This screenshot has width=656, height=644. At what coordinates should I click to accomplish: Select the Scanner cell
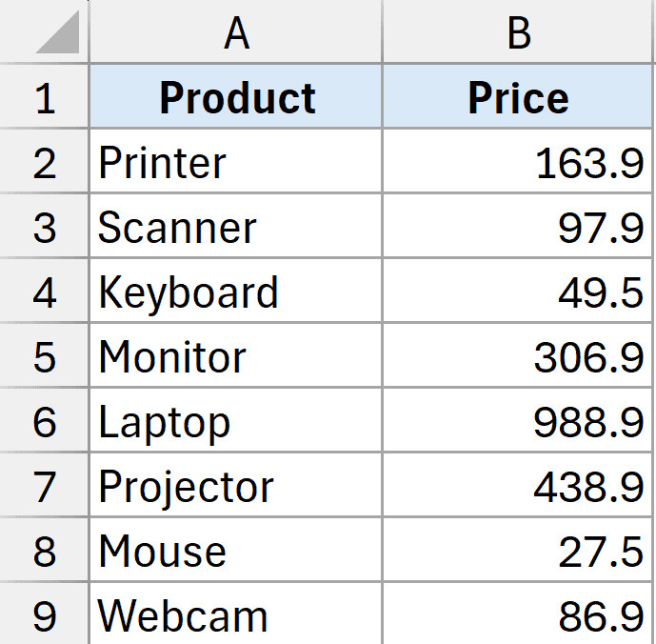(236, 228)
